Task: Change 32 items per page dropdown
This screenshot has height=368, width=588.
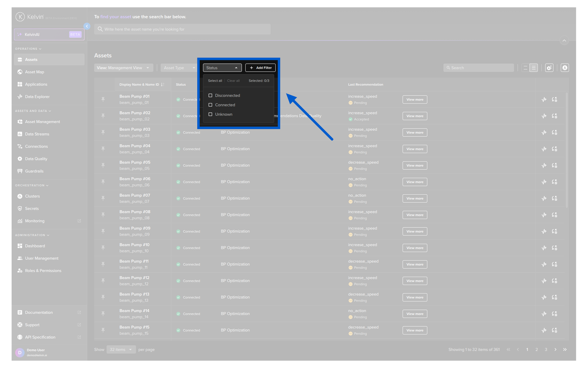Action: click(x=121, y=350)
